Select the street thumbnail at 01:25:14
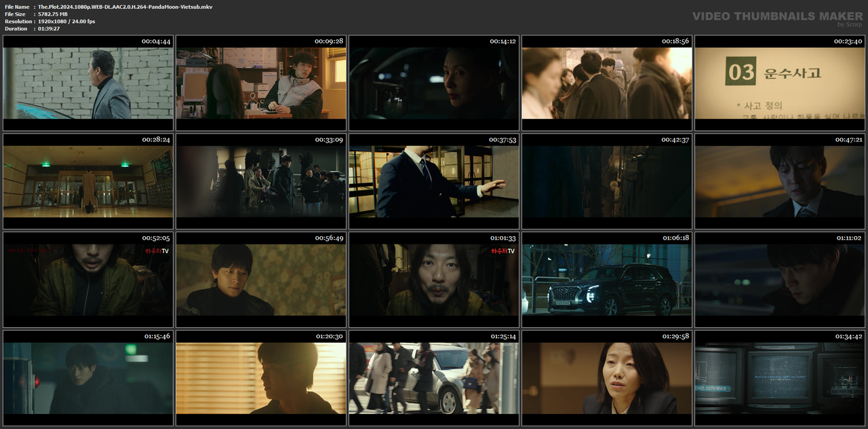This screenshot has width=868, height=429. click(x=434, y=378)
